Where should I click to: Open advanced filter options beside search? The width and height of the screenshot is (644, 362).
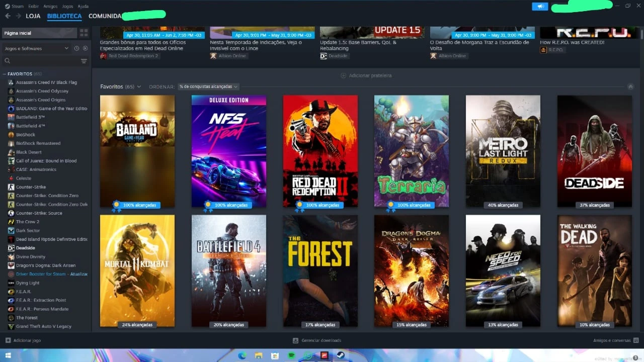pos(84,61)
